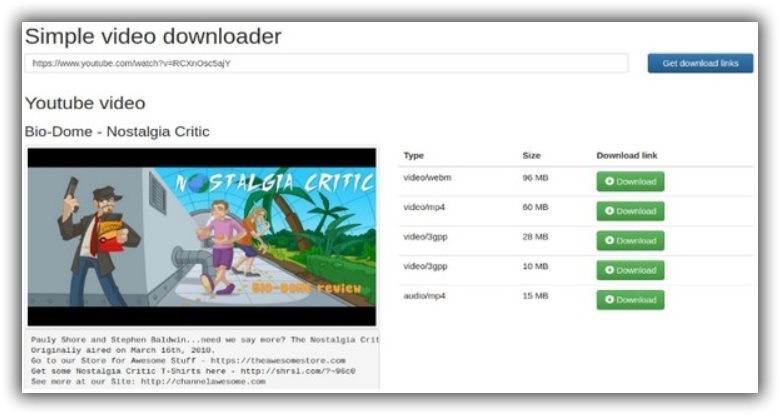Open the Nostalgia Critic video thumbnail
The image size is (780, 415).
tap(202, 237)
